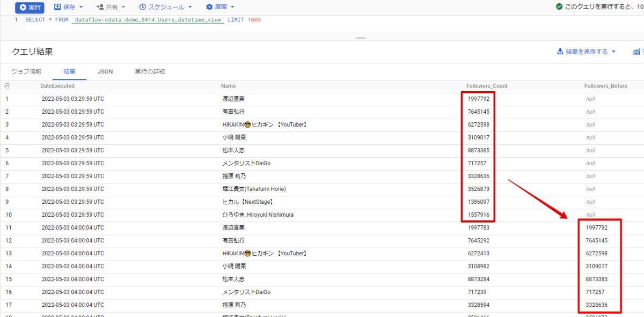Image resolution: width=644 pixels, height=317 pixels.
Task: Select Followers_Count 1997783 in row 11
Action: pos(479,227)
